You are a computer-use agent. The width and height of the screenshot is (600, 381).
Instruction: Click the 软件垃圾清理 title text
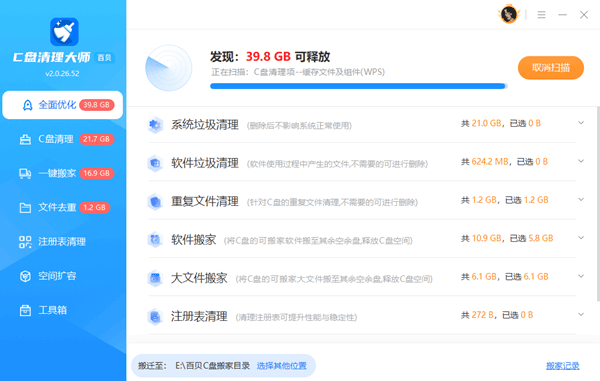pos(205,163)
